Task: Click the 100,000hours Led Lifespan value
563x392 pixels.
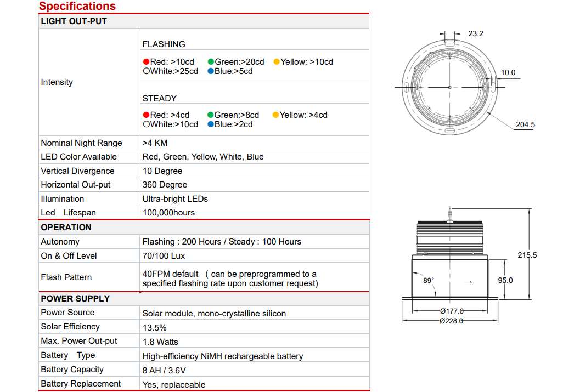Action: coord(168,213)
